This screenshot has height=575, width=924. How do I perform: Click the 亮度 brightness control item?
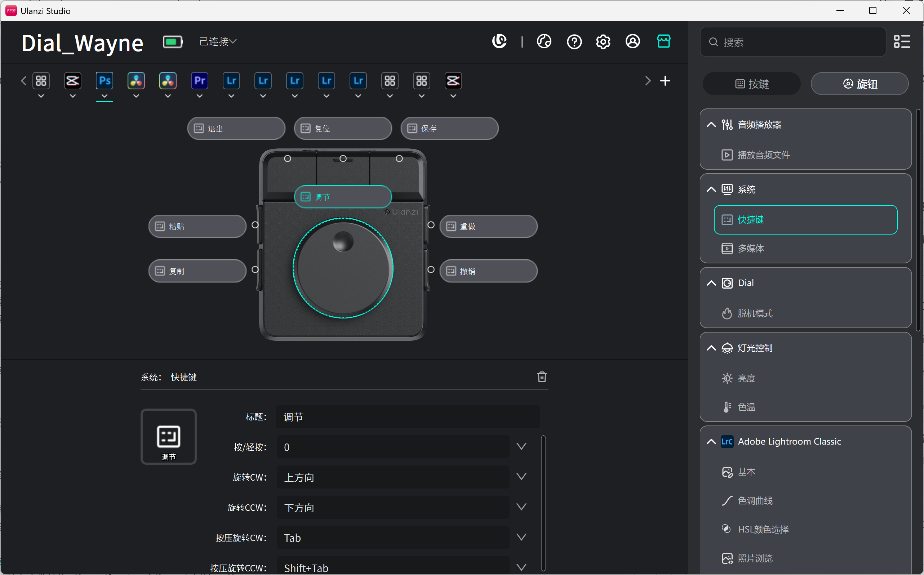click(746, 378)
